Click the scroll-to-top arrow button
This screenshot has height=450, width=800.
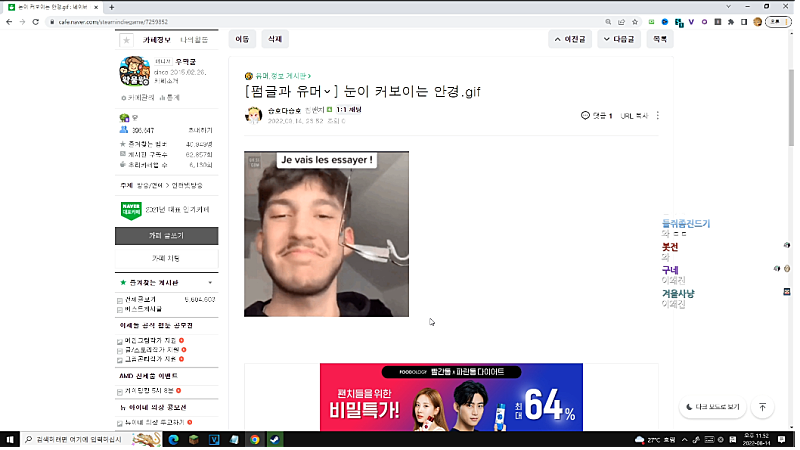(762, 407)
